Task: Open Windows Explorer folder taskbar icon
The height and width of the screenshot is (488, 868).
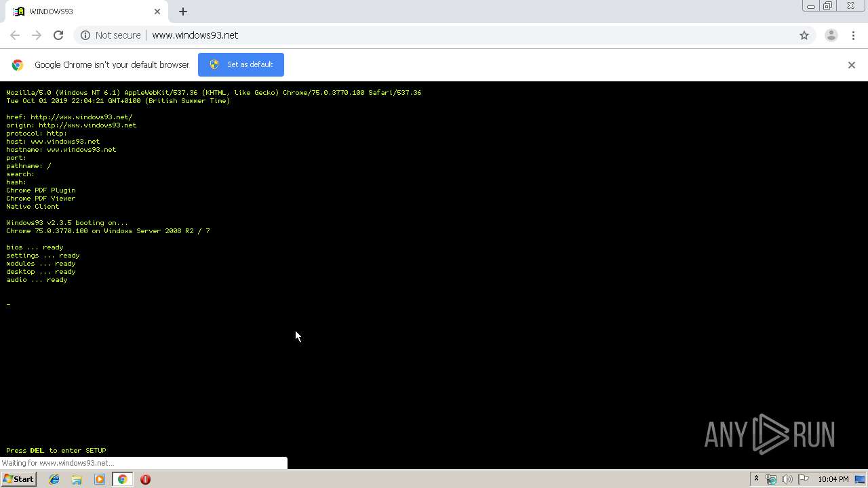Action: (77, 479)
